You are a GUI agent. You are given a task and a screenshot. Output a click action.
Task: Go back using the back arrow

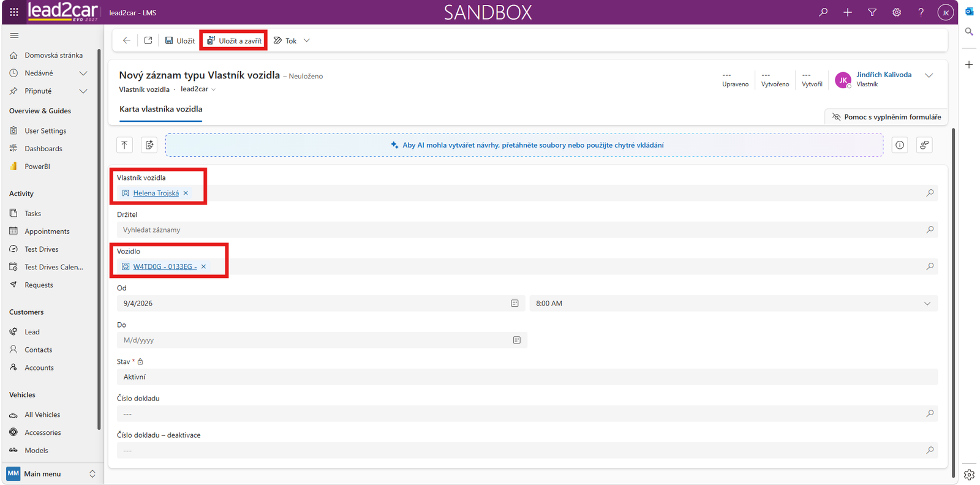126,40
